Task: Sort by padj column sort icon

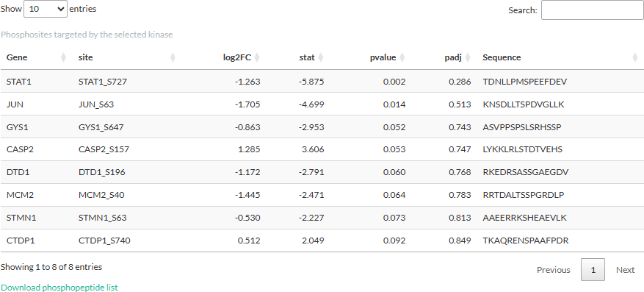Action: (x=467, y=57)
